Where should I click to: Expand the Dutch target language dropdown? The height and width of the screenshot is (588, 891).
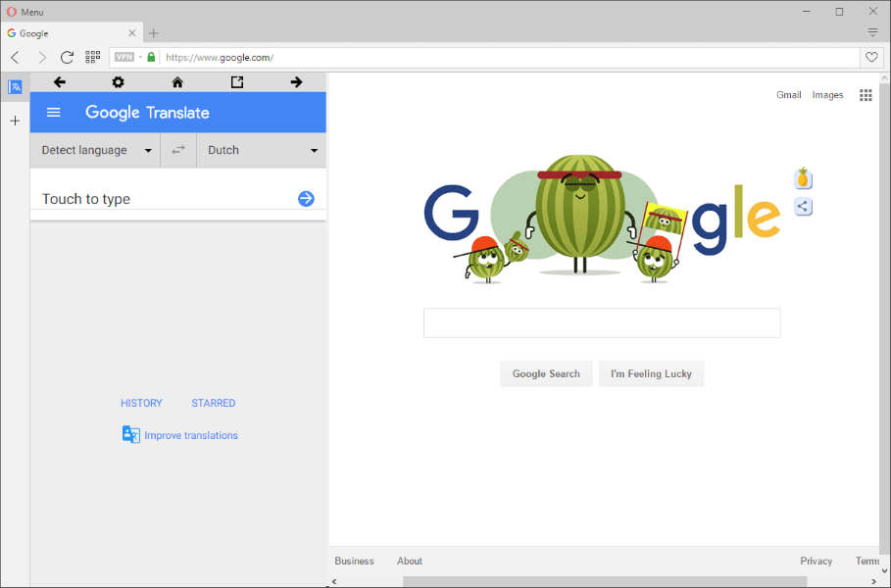coord(262,150)
